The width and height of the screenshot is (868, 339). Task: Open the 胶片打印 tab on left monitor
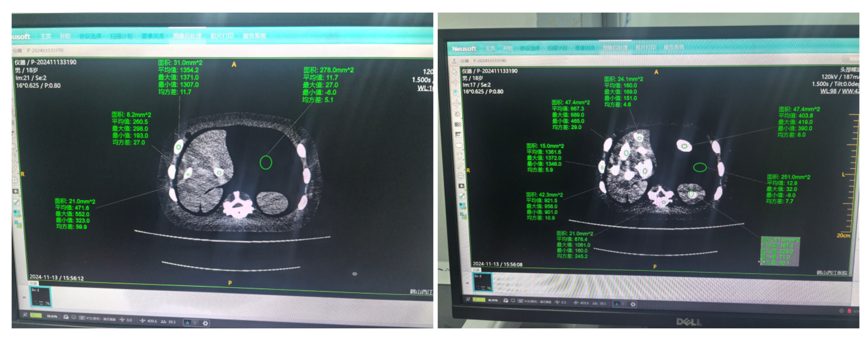click(x=222, y=36)
